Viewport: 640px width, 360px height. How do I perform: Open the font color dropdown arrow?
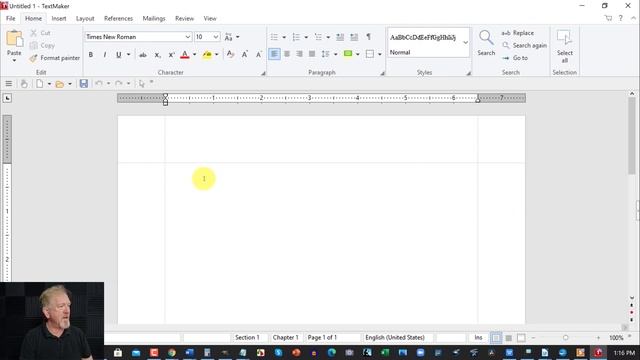tap(195, 54)
